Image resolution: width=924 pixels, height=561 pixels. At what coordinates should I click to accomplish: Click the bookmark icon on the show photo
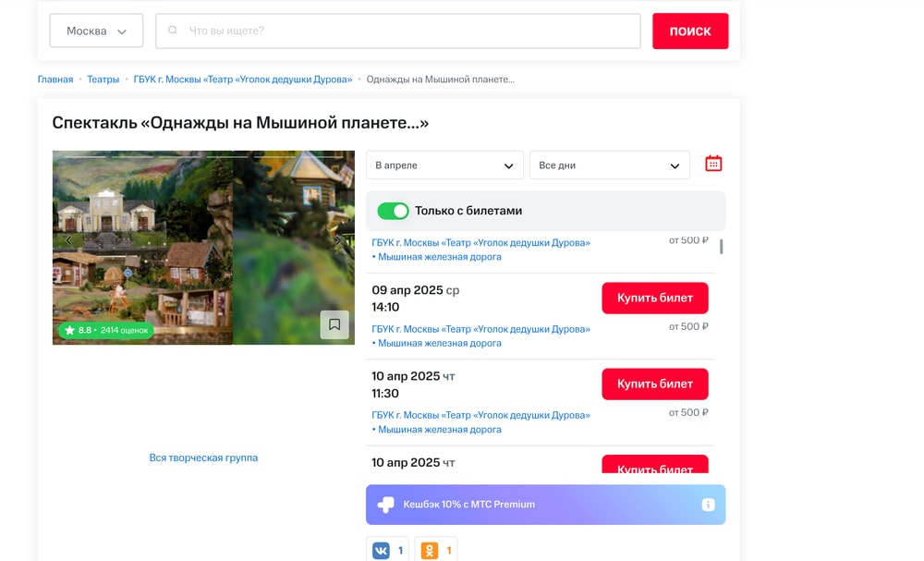tap(335, 324)
